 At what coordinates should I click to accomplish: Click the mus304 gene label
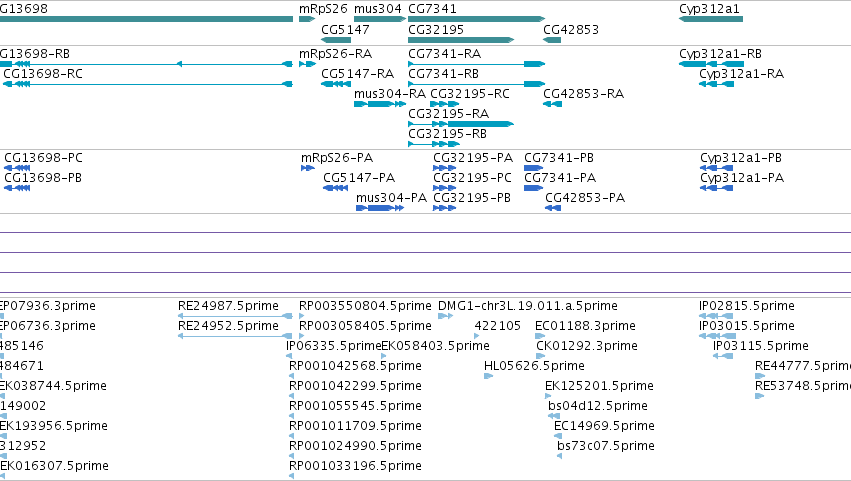[x=377, y=9]
